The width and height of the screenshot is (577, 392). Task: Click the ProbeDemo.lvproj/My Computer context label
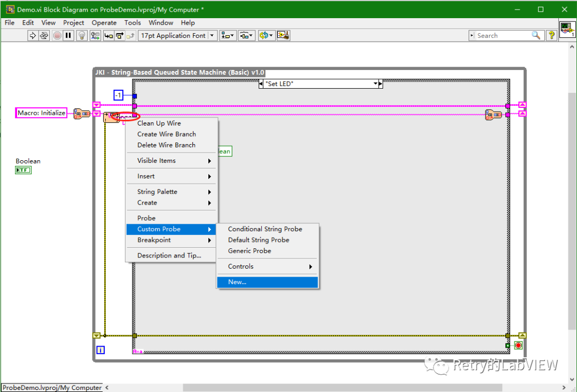click(52, 388)
